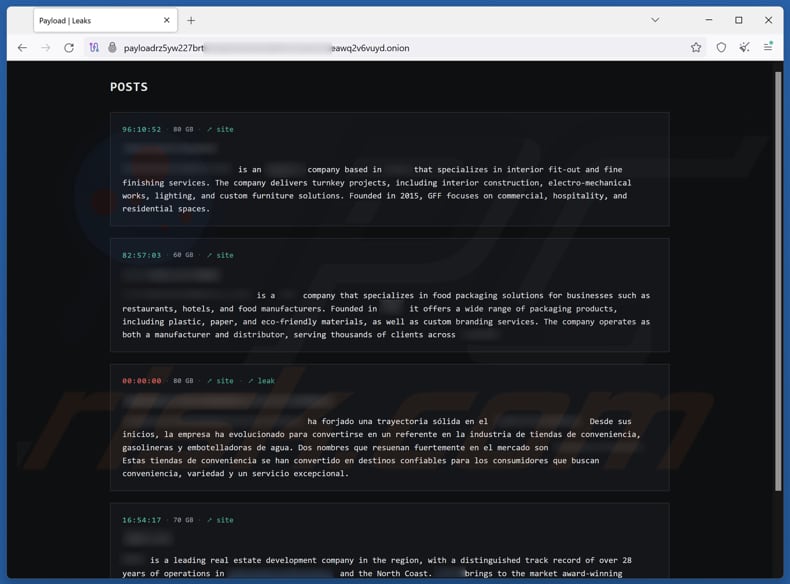Close the Payload | Leaks tab
The image size is (790, 584).
(x=167, y=20)
